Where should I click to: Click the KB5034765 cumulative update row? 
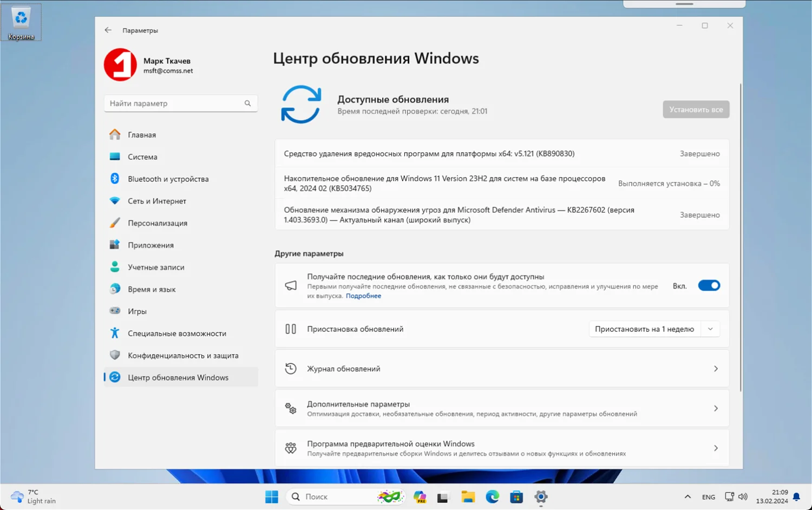(x=502, y=184)
